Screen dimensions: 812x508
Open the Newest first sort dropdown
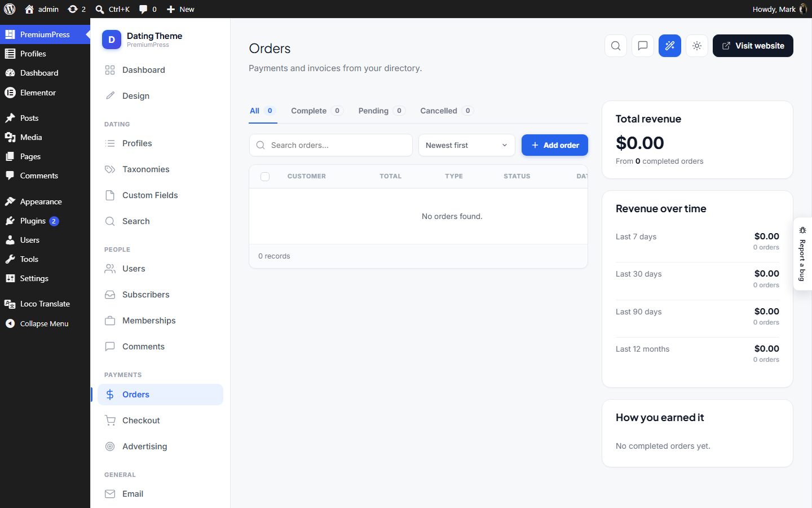466,145
